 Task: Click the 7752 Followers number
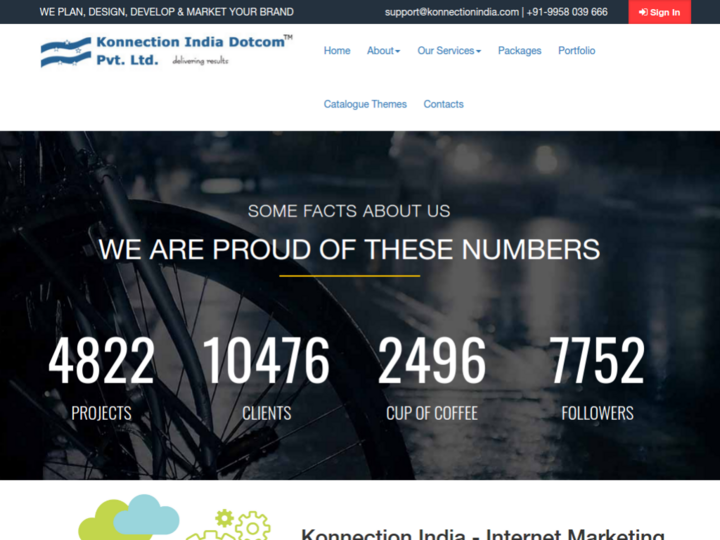coord(597,361)
